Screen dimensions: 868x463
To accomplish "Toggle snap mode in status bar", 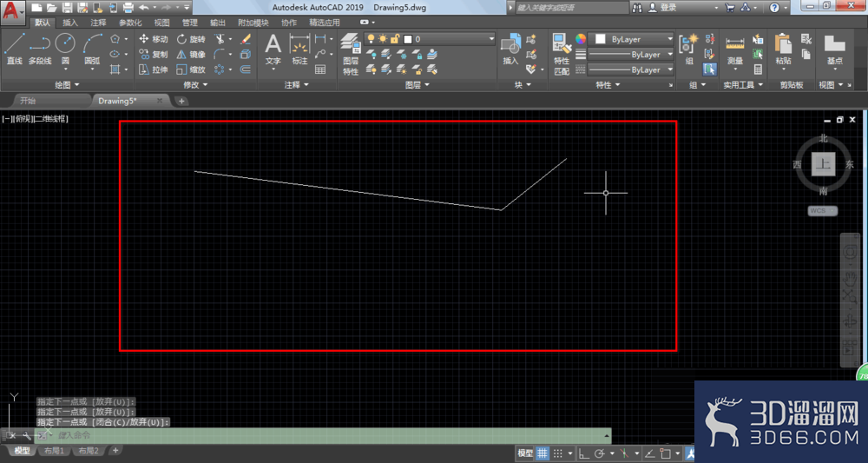I will tap(558, 453).
